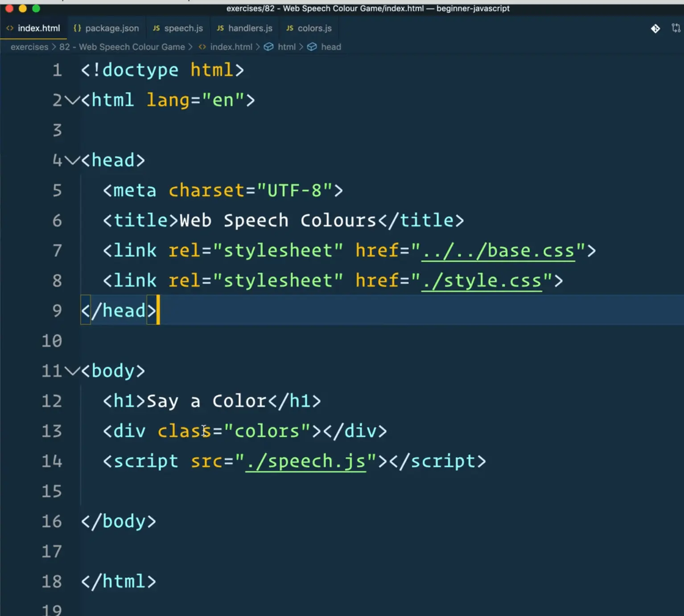Click the JS icon on colors.js tab
The height and width of the screenshot is (616, 684).
(x=289, y=28)
